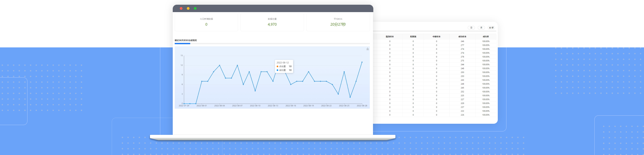Click the 成功样本 cell showing 278
Image resolution: width=644 pixels, height=155 pixels.
(462, 57)
